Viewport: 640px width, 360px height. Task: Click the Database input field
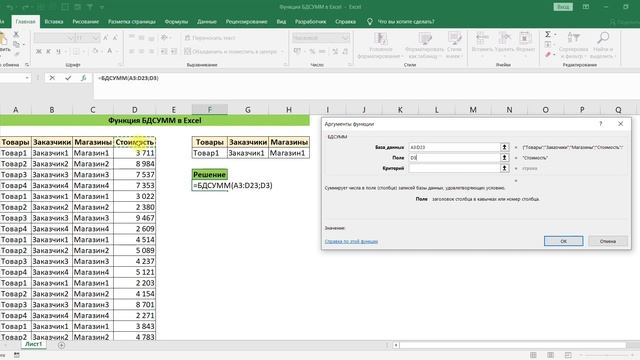[454, 147]
